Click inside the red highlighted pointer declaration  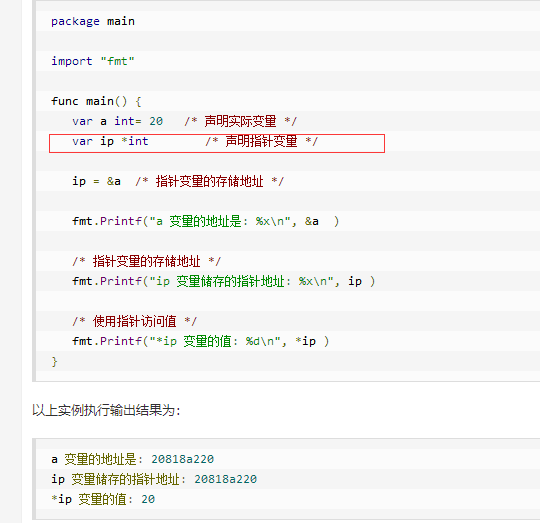tap(217, 143)
